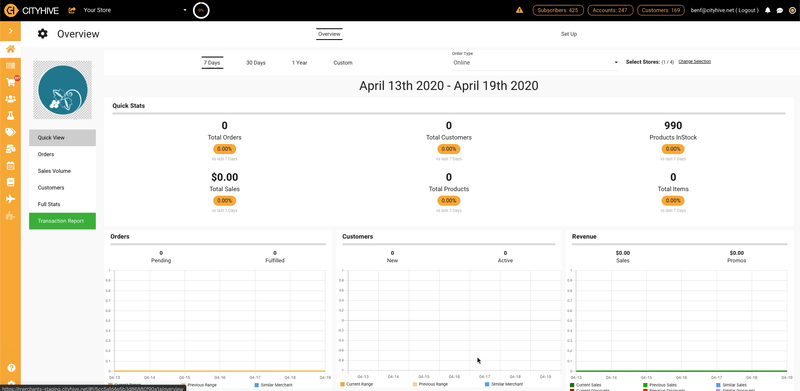Open the Orders menu item
800x391 pixels.
point(62,154)
